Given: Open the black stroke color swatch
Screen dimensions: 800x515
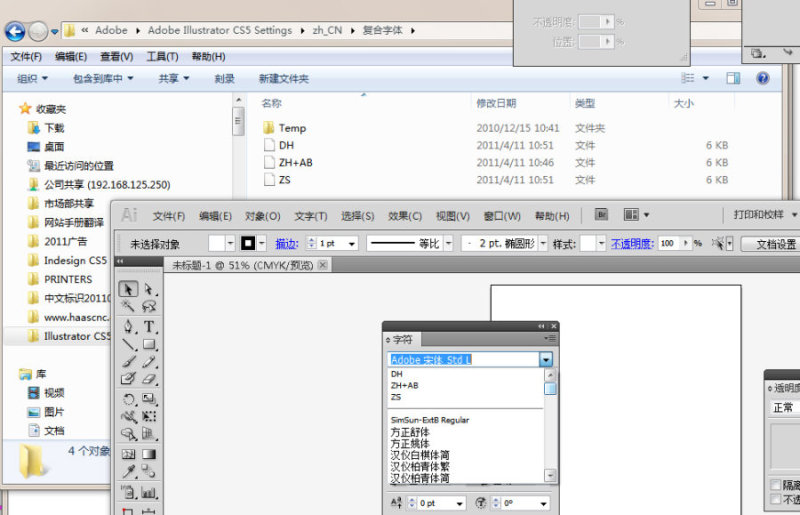Looking at the screenshot, I should point(248,243).
